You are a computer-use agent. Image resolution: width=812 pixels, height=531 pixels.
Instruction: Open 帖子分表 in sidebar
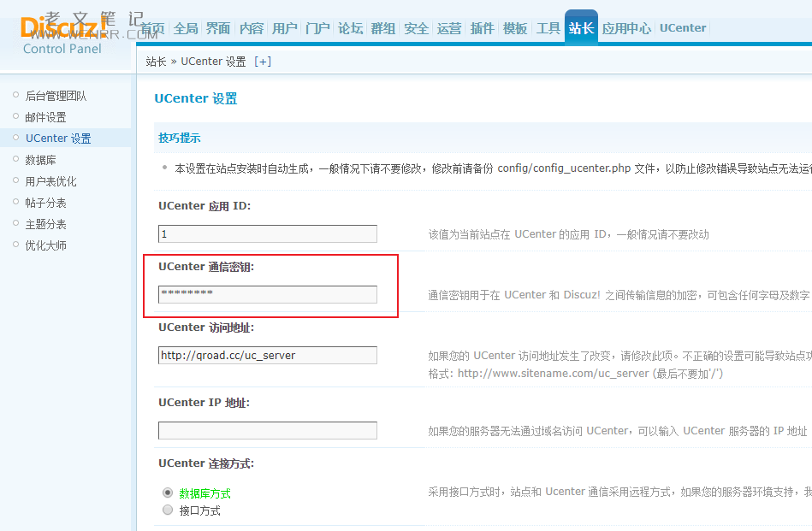pyautogui.click(x=45, y=203)
